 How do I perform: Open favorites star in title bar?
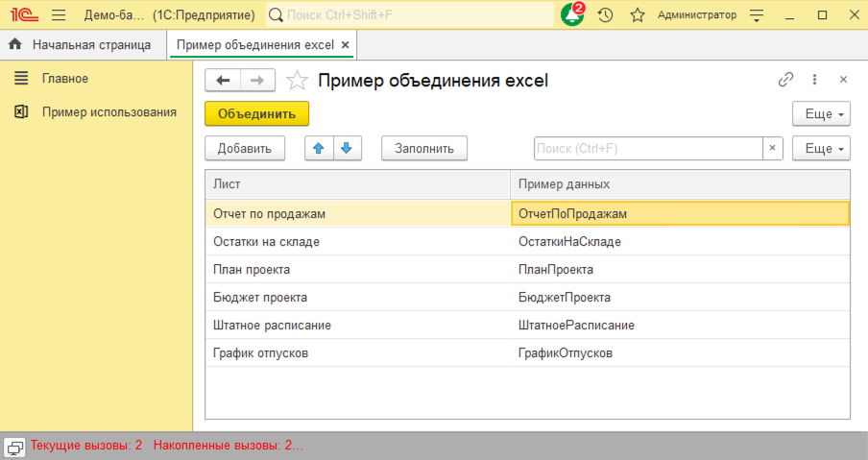point(638,15)
